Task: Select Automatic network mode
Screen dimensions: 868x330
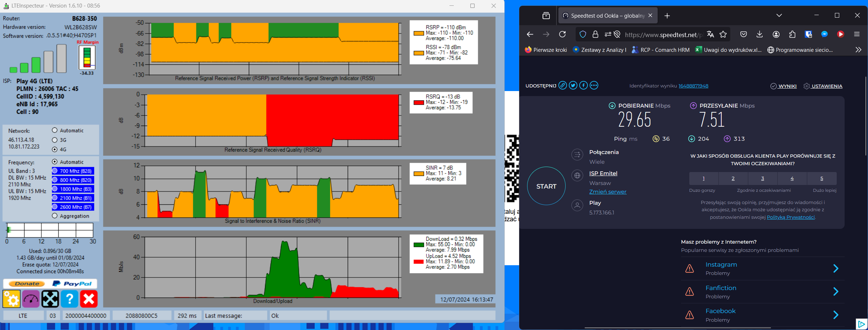Action: [55, 130]
